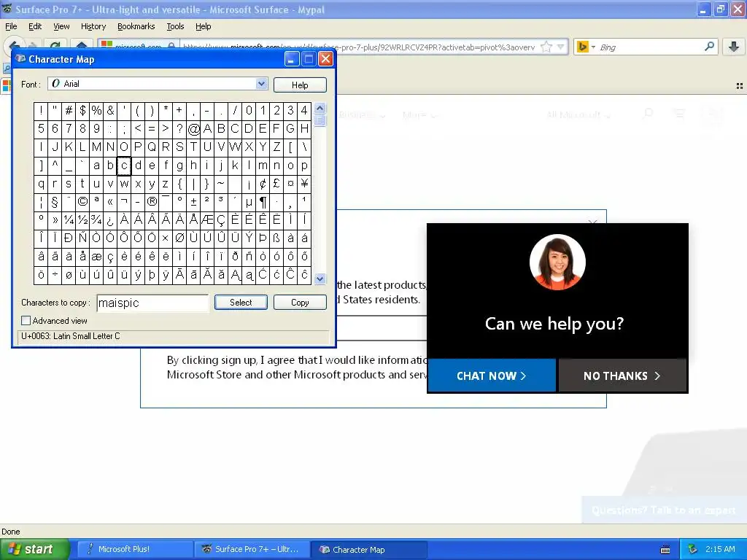Click the Select button in Character Map
This screenshot has width=747, height=560.
pos(241,303)
